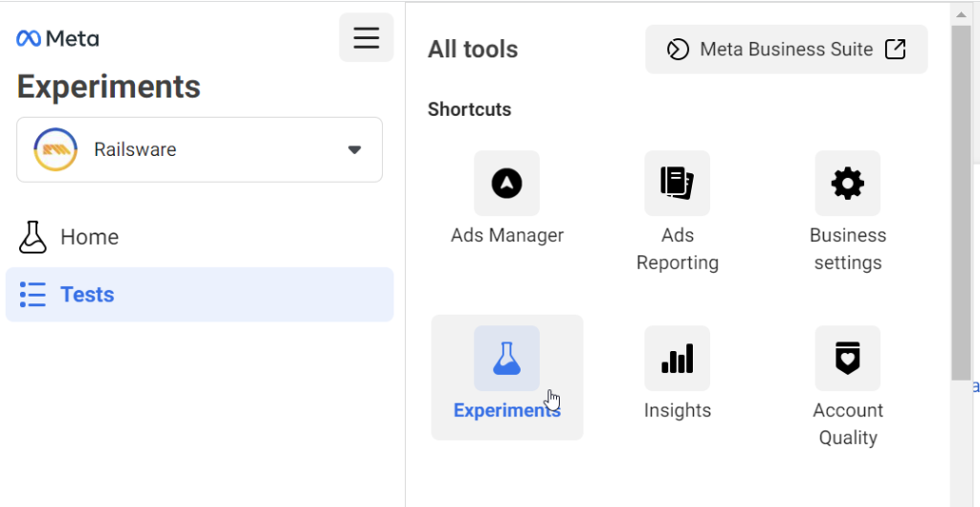
Task: Open the Account Quality shield icon
Action: pos(847,358)
